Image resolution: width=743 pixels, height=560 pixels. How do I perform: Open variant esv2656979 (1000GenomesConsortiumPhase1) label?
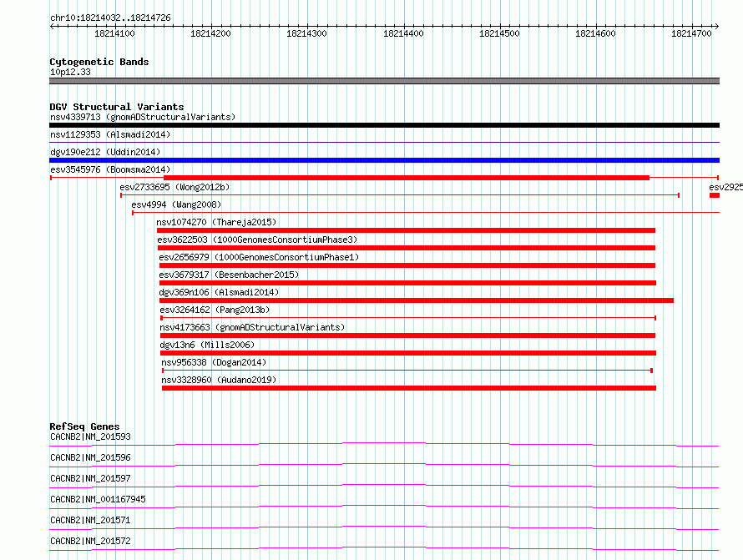point(259,257)
